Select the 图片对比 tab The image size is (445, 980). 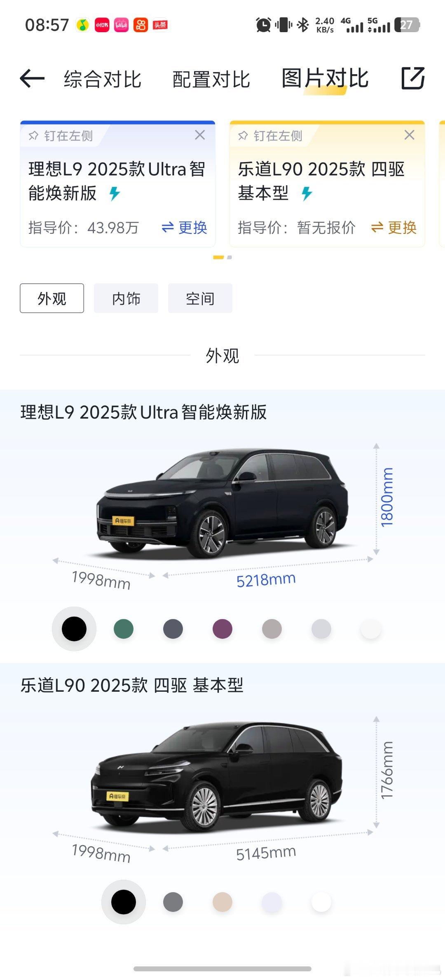(x=325, y=78)
